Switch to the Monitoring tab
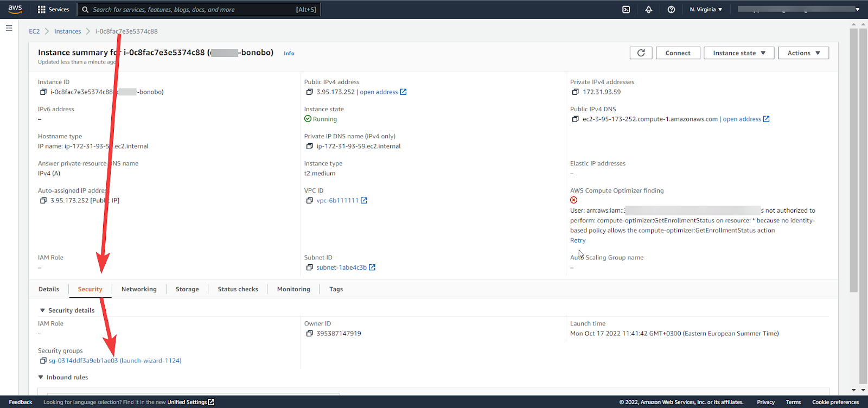Viewport: 868px width, 408px height. pos(293,289)
